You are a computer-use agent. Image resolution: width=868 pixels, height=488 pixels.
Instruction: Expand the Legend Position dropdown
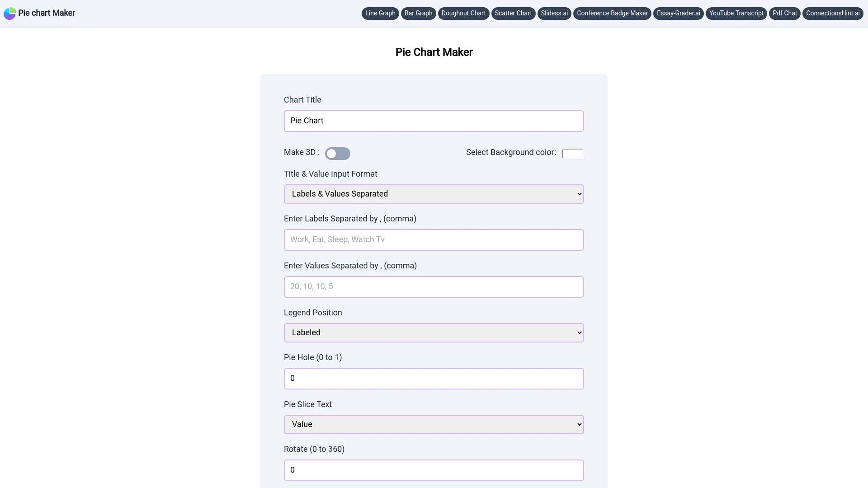434,333
